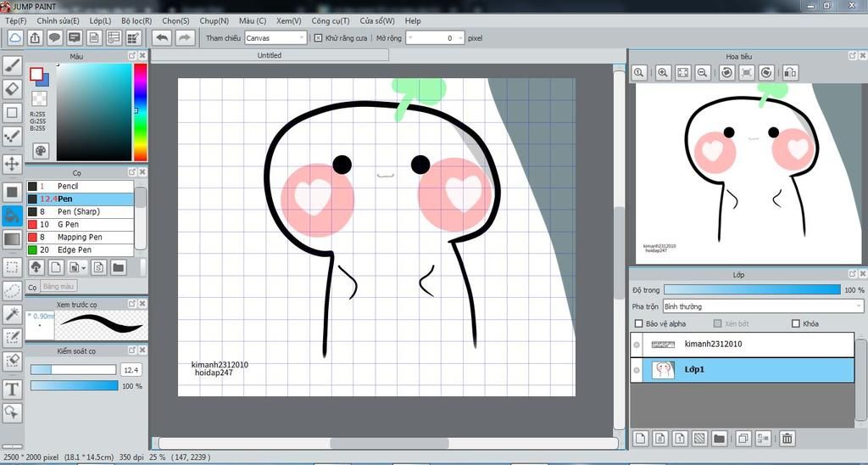Open the brush folder icon
868x465 pixels.
pos(118,267)
